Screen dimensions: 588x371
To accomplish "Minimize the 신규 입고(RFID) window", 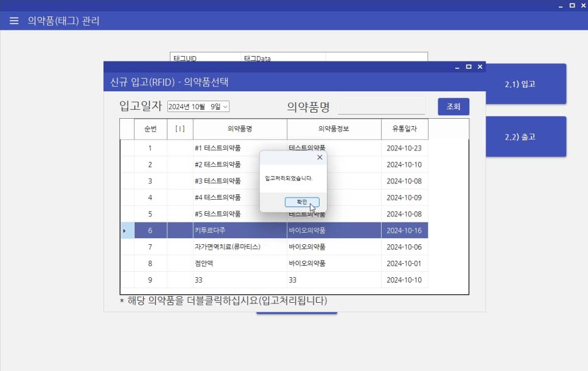I will coord(457,67).
